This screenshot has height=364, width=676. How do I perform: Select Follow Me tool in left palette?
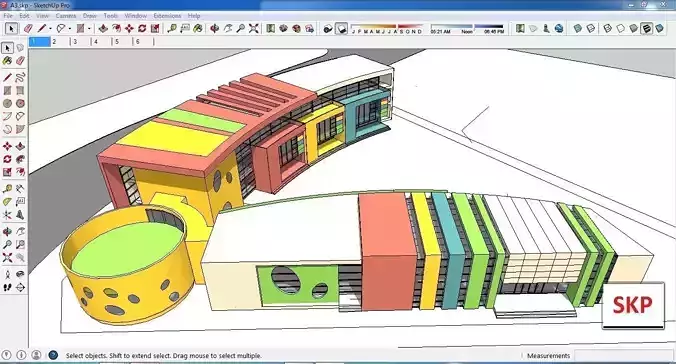point(20,159)
